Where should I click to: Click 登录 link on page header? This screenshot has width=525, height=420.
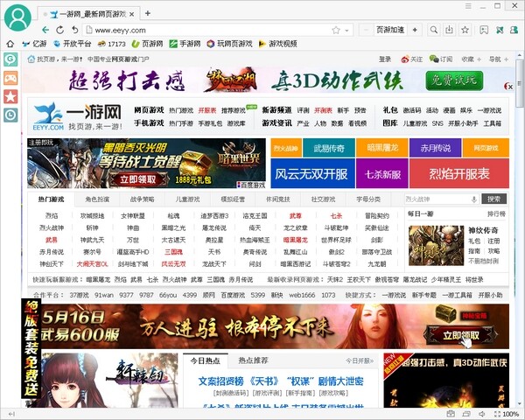point(385,59)
